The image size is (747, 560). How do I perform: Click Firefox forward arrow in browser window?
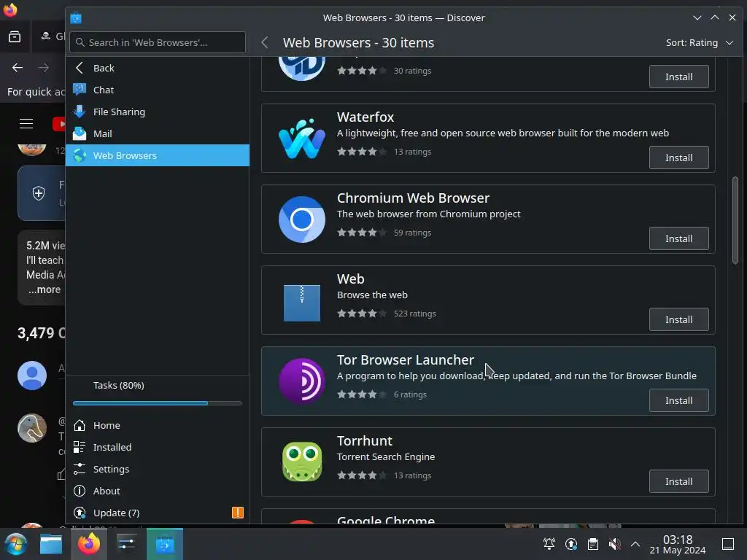[x=43, y=68]
